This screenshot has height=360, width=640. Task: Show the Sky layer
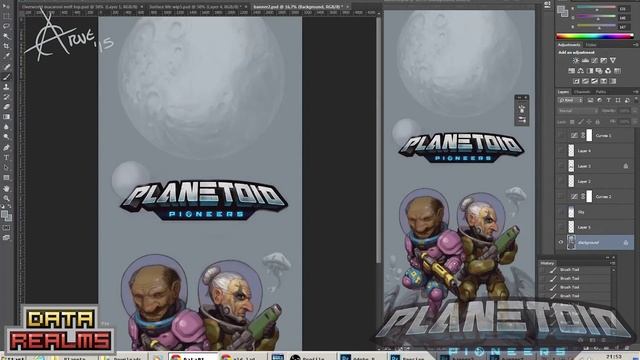pos(561,212)
